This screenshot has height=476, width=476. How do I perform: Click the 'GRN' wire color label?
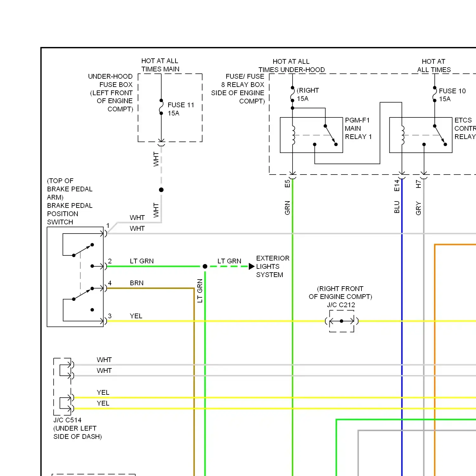pyautogui.click(x=288, y=208)
